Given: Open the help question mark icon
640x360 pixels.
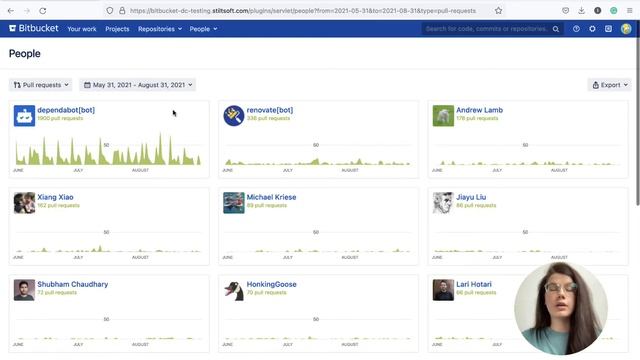Looking at the screenshot, I should coord(576,29).
